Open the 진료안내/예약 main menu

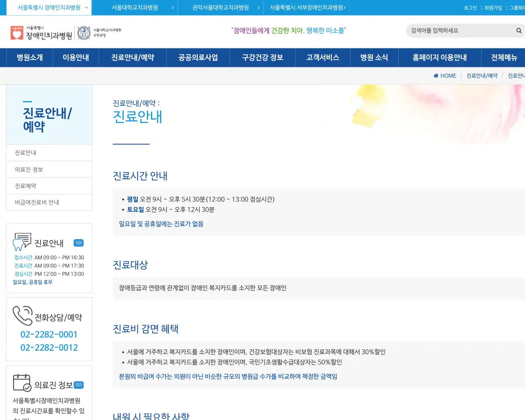(132, 57)
